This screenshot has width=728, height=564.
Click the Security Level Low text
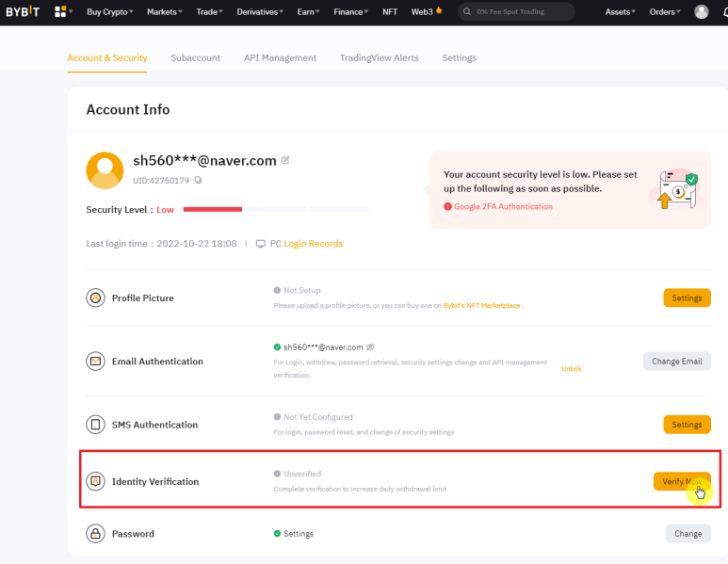130,210
